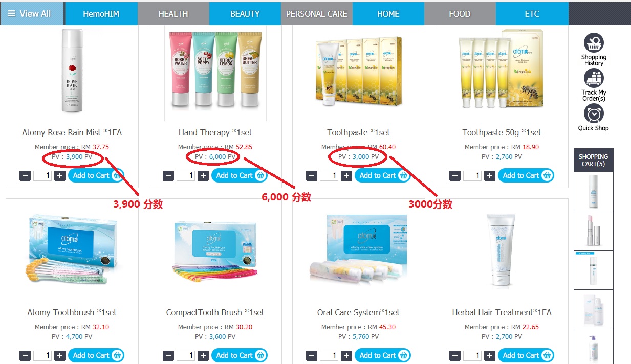Select the PERSONAL CARE category tab
Viewport: 631px width, 364px height.
(x=316, y=14)
